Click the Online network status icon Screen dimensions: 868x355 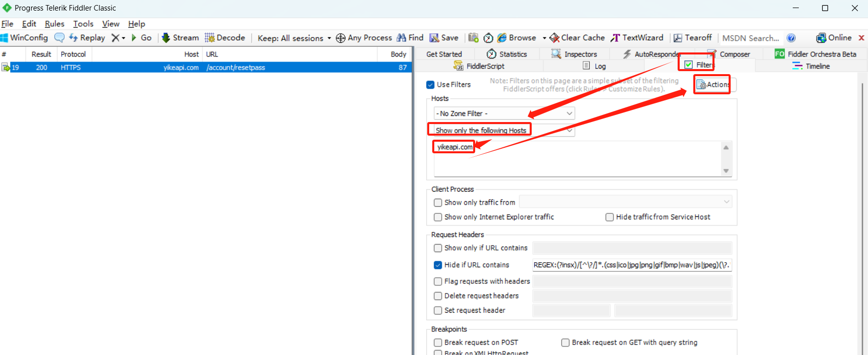[x=821, y=38]
